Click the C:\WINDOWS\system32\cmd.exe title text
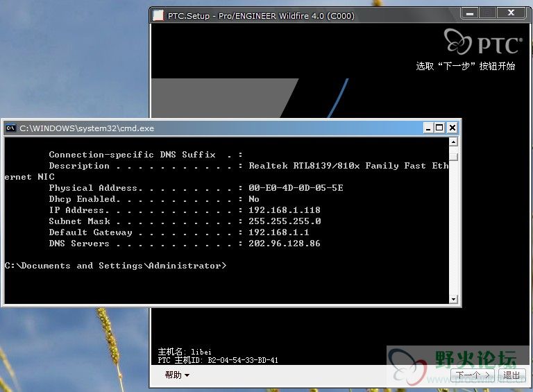Image resolution: width=533 pixels, height=392 pixels. click(x=87, y=128)
